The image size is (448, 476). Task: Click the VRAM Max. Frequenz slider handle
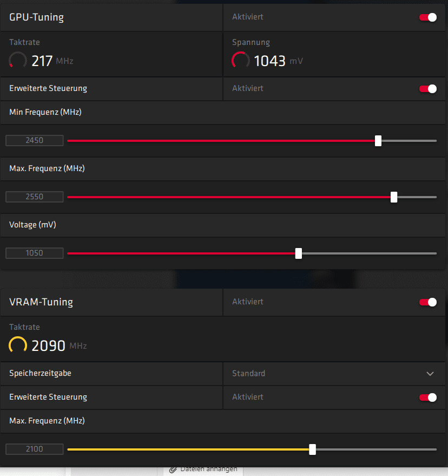(x=312, y=449)
